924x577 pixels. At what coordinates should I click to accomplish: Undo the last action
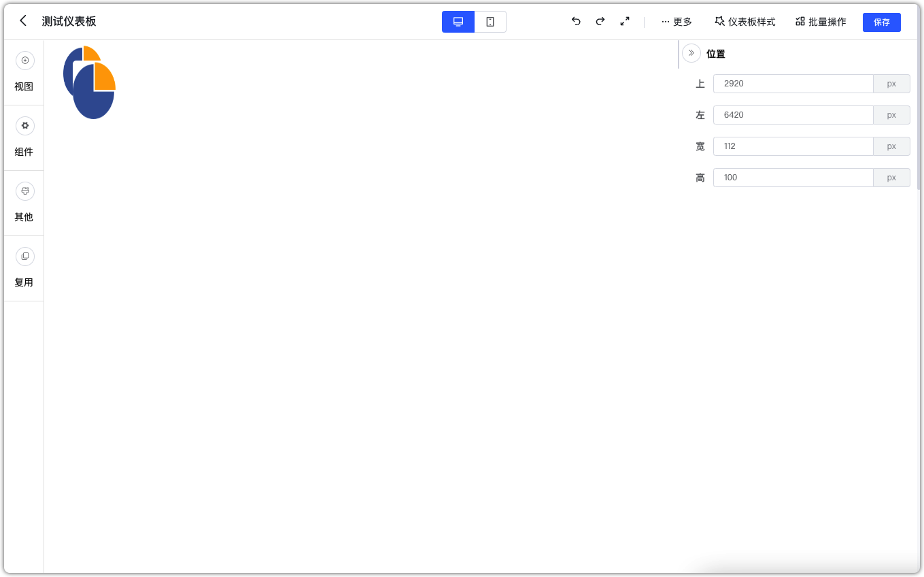(576, 22)
